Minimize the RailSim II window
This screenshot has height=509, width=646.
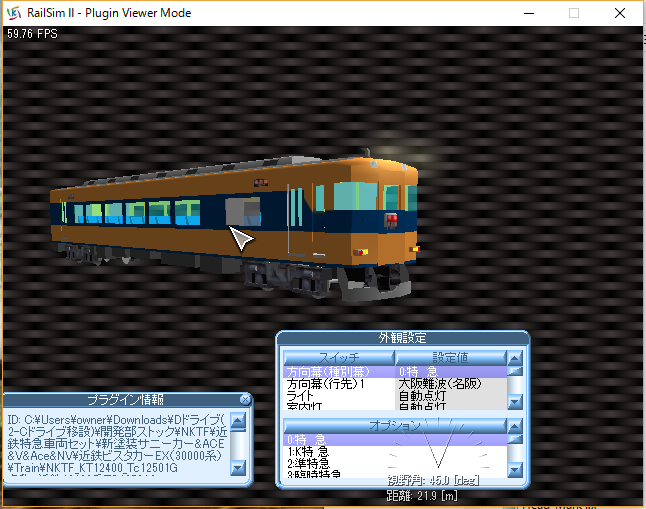(x=529, y=13)
